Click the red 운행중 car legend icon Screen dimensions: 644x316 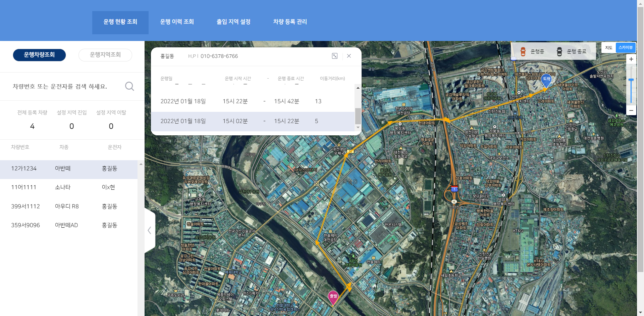point(523,51)
